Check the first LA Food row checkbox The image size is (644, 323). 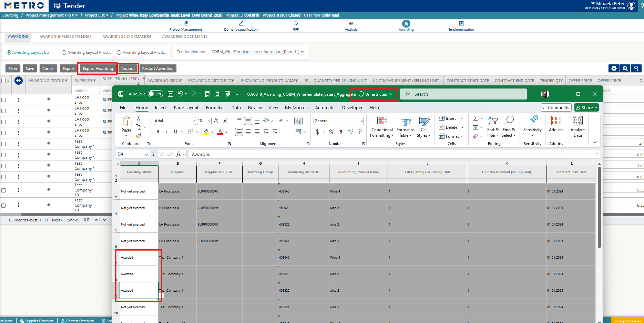3,100
